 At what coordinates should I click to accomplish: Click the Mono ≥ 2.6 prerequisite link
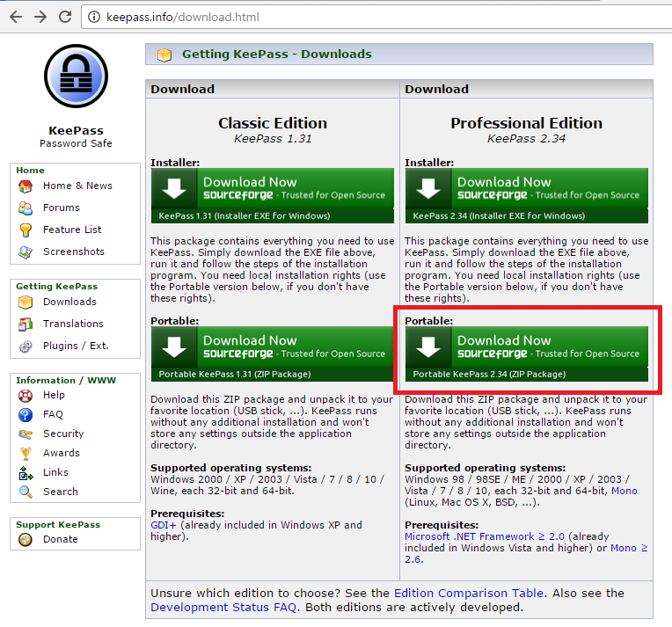click(x=629, y=548)
